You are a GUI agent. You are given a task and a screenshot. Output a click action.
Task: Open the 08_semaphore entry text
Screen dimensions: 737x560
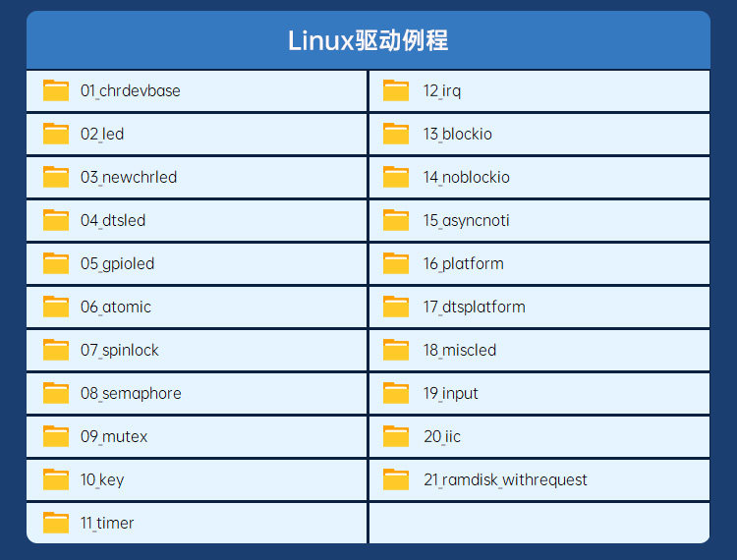pos(131,394)
